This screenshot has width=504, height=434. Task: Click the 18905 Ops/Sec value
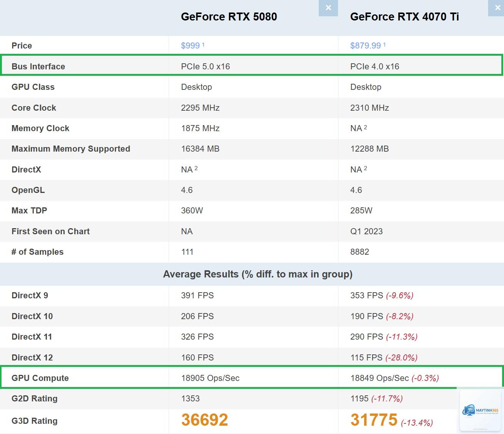(210, 378)
